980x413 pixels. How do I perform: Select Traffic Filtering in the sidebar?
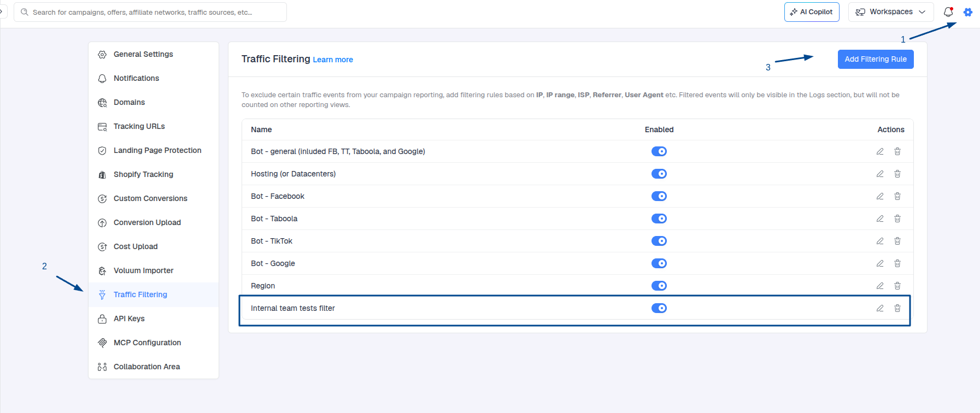[154, 294]
